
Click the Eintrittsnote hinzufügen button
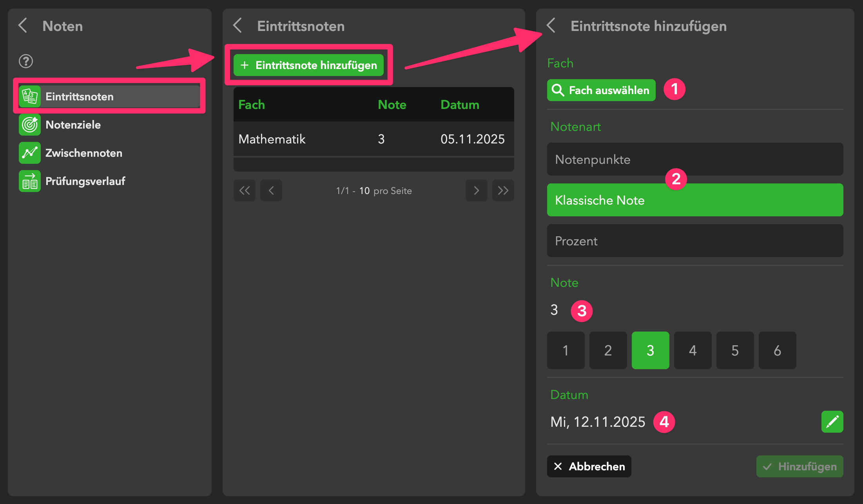tap(308, 65)
